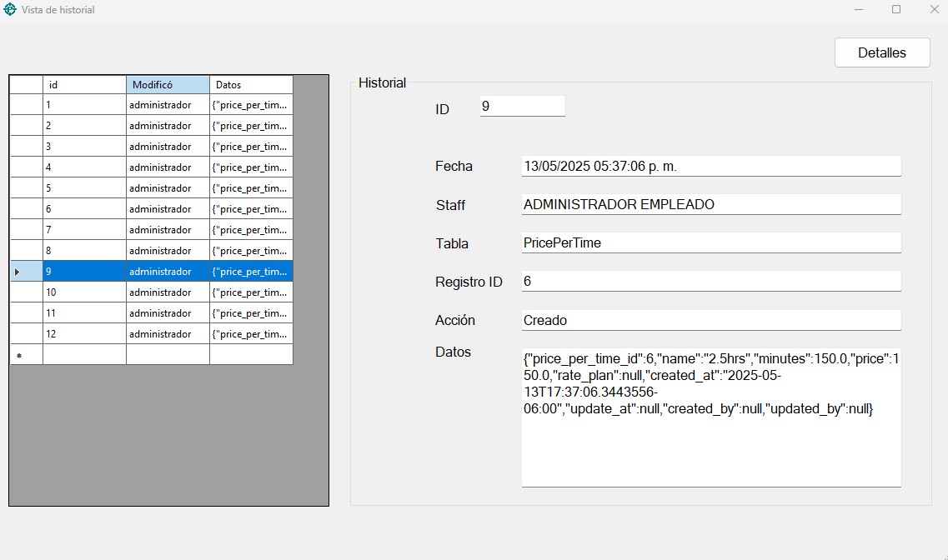Click the app icon in title bar
The width and height of the screenshot is (948, 560).
click(x=10, y=10)
